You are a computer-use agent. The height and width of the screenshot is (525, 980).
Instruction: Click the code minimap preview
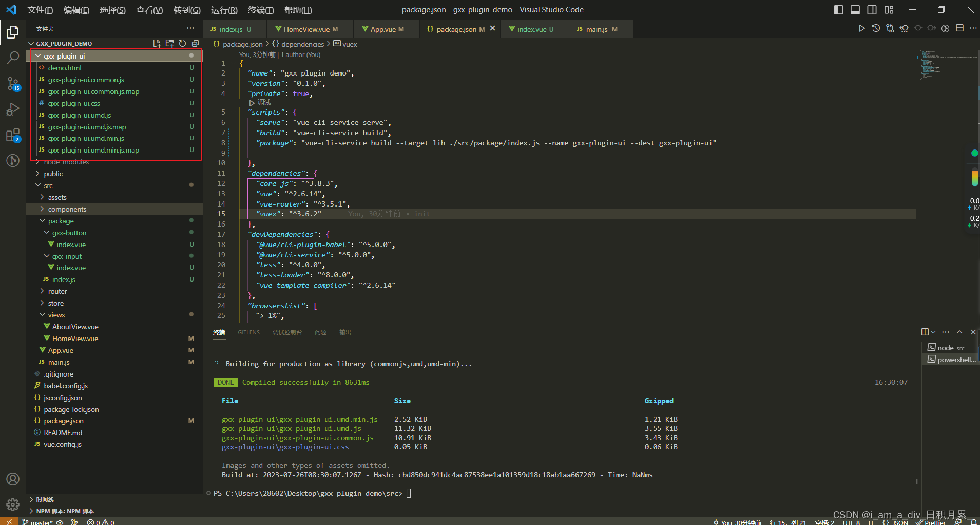pyautogui.click(x=947, y=64)
